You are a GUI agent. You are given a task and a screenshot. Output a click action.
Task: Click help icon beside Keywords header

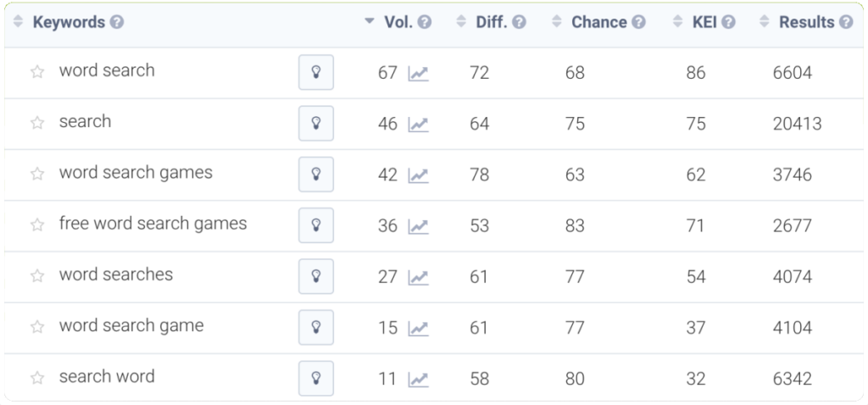[117, 23]
